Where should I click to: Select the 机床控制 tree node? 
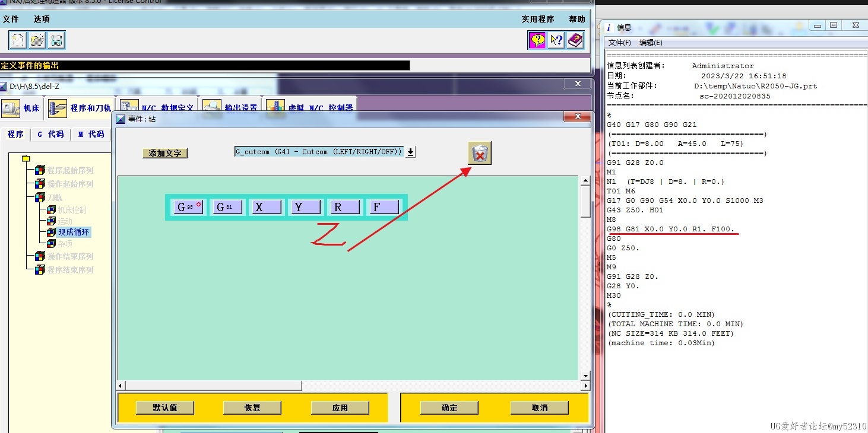tap(72, 210)
